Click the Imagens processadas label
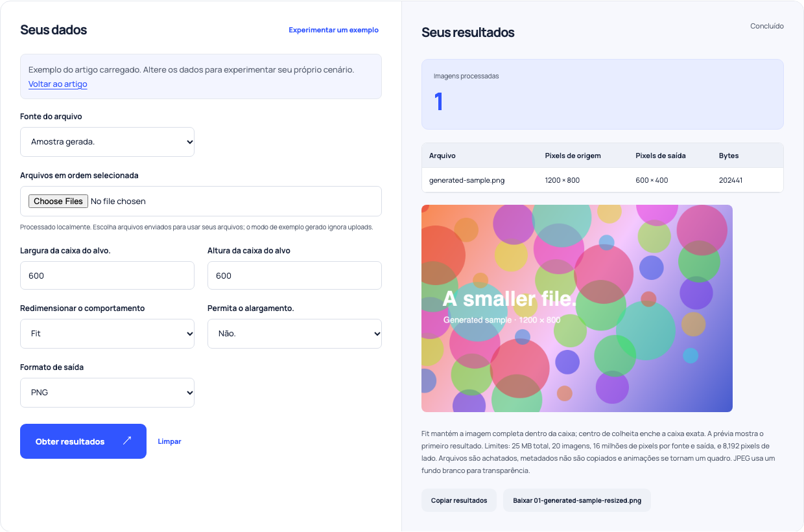This screenshot has height=532, width=804. point(466,76)
